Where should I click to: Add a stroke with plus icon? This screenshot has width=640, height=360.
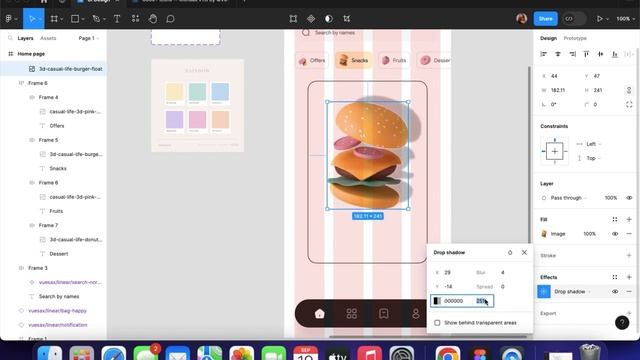coord(629,256)
